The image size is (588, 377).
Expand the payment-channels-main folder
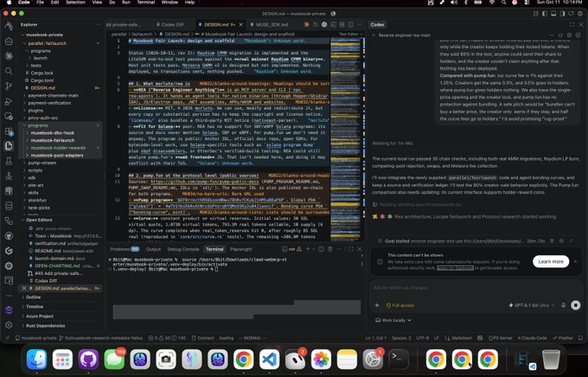tap(54, 95)
